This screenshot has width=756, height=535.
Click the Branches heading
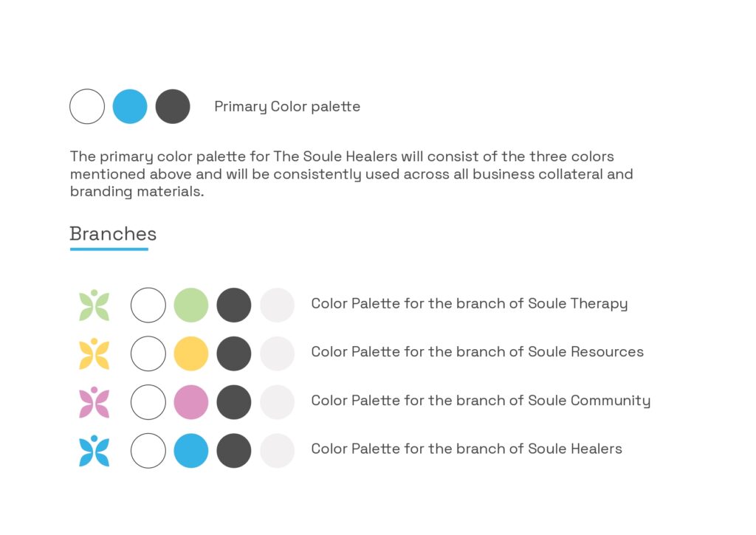113,234
